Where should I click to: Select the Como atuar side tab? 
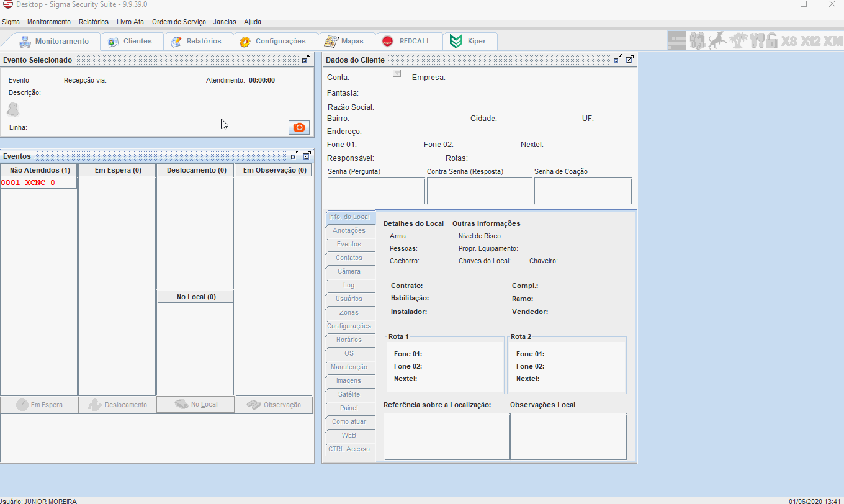click(x=349, y=421)
